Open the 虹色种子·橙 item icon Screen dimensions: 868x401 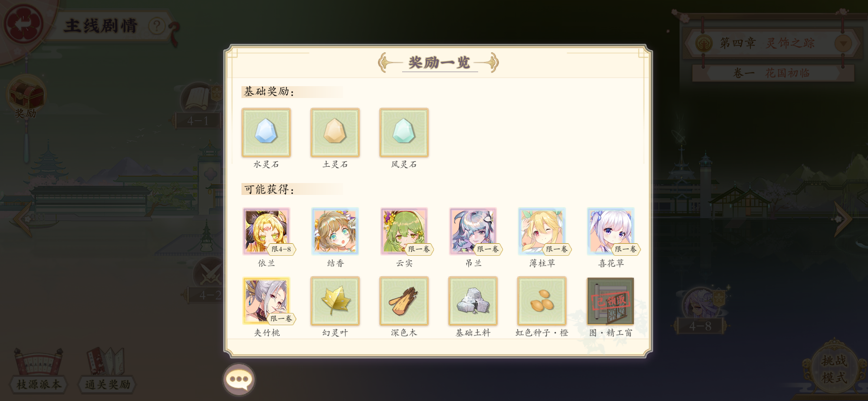click(x=542, y=301)
